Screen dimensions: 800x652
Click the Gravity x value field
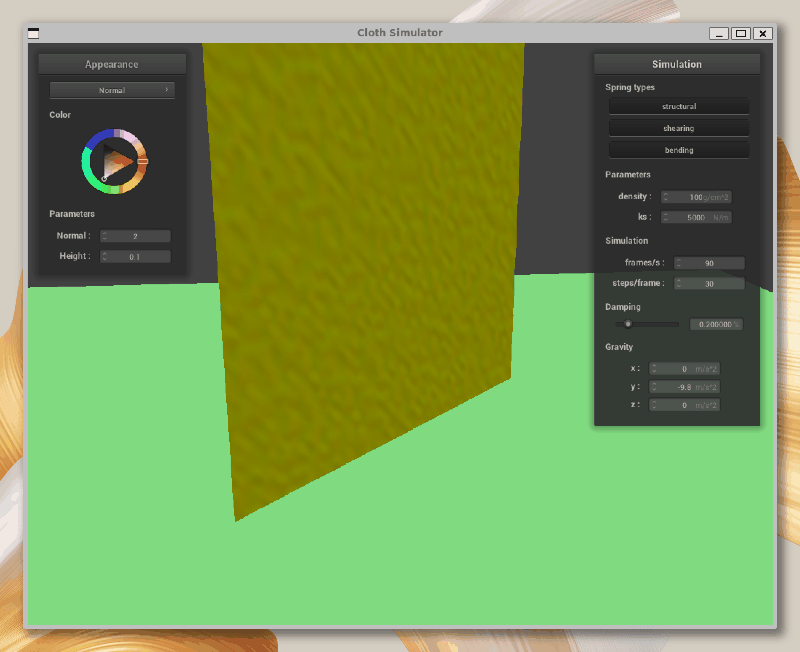click(x=684, y=368)
